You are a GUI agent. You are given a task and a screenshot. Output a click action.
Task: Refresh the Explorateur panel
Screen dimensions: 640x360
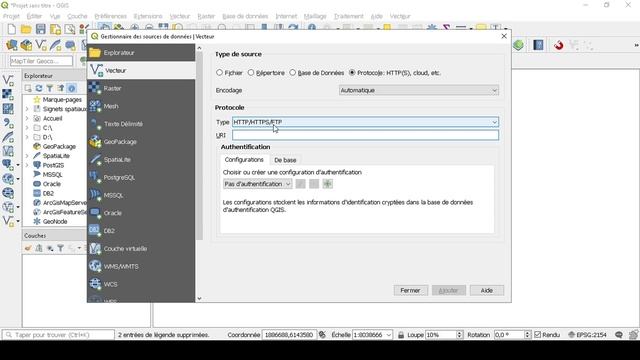[39, 88]
